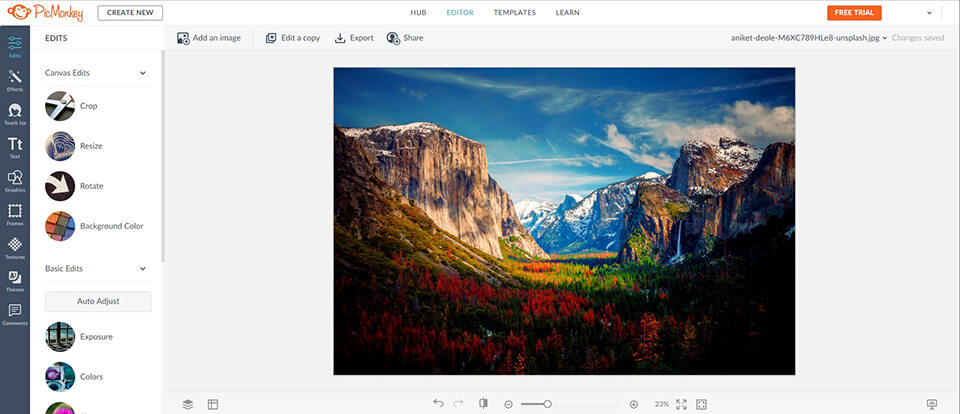
Task: Toggle the layers panel icon
Action: [x=187, y=404]
